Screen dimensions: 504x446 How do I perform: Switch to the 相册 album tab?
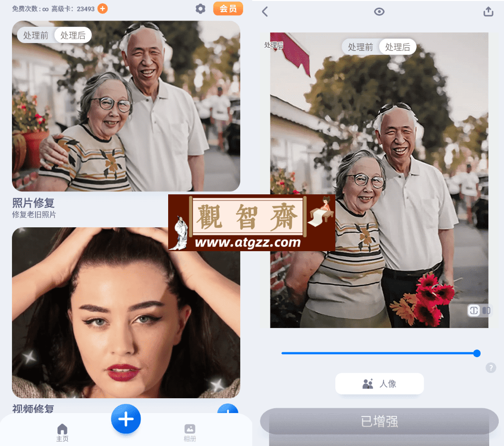pos(190,433)
